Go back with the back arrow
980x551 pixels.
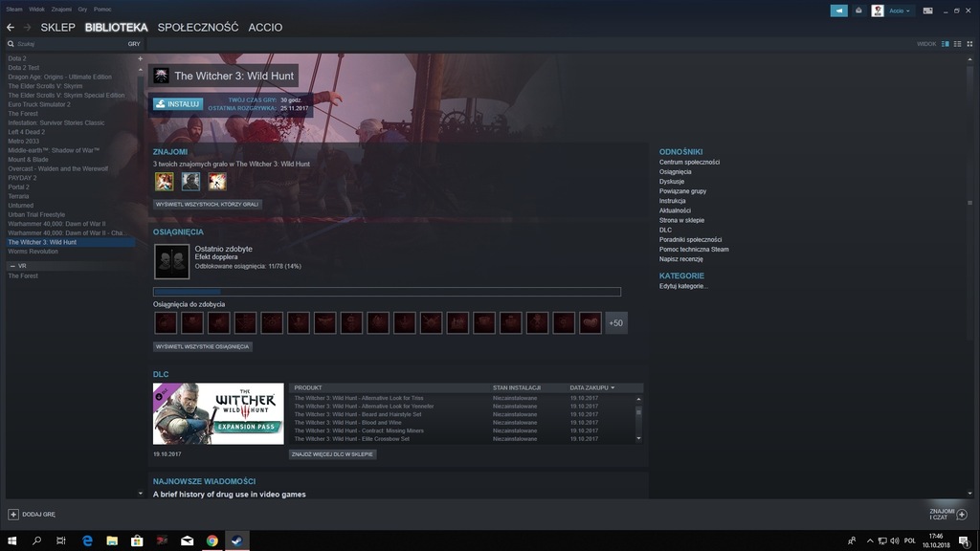11,28
